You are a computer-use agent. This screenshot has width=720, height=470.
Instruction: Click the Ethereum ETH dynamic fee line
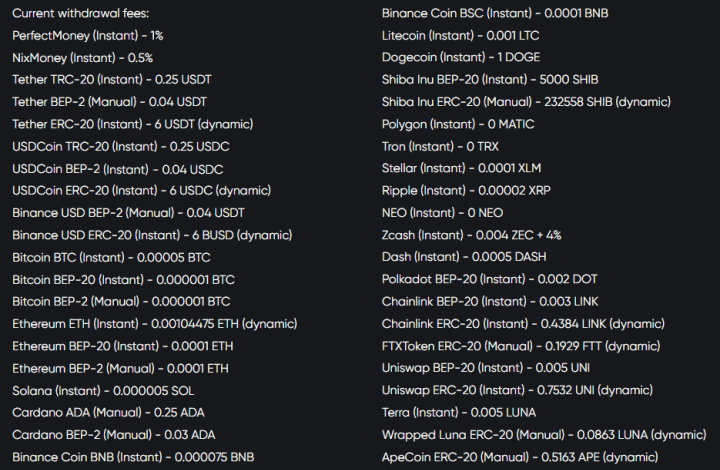pyautogui.click(x=154, y=323)
